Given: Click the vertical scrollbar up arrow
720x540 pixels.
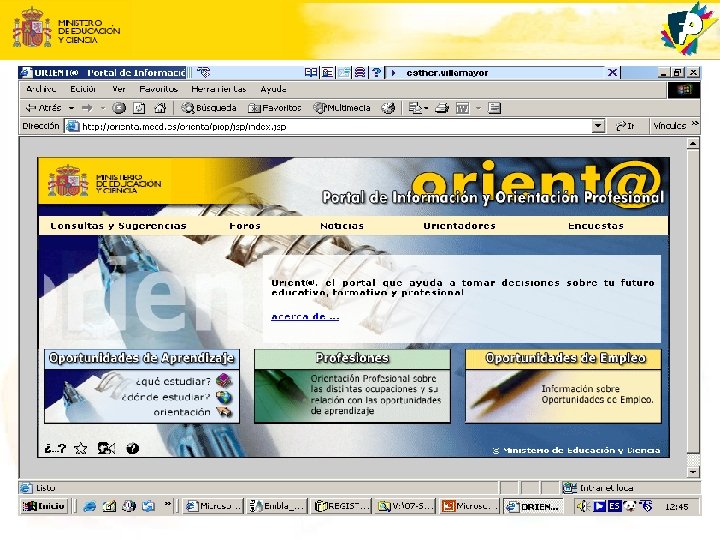Looking at the screenshot, I should pos(693,144).
